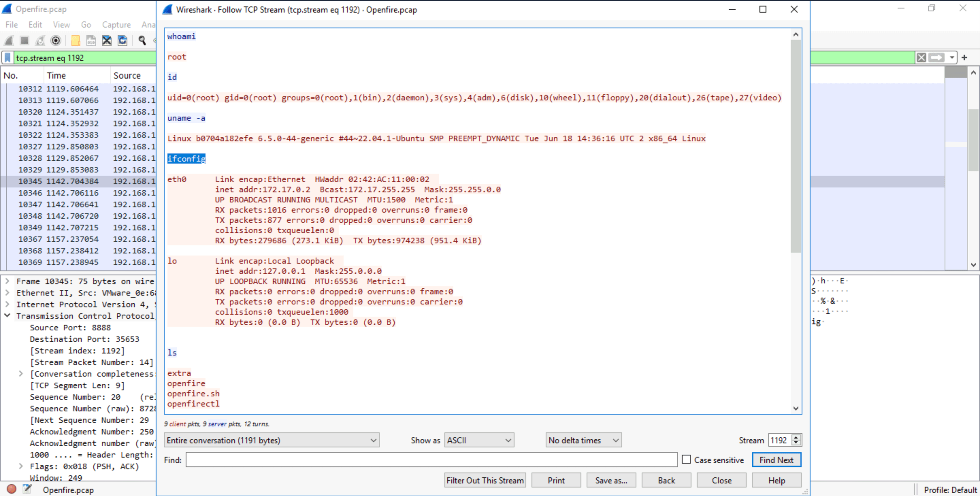
Task: Open the Show as ASCII dropdown
Action: tap(479, 440)
